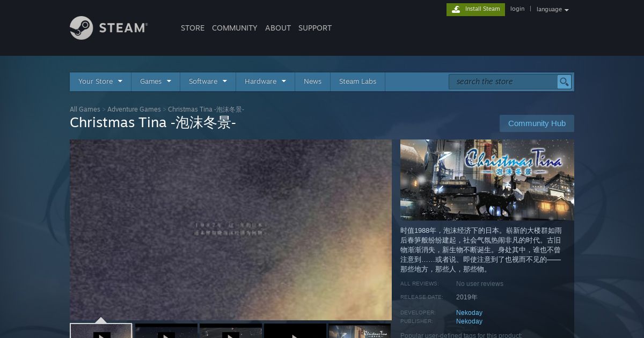Open the Community Hub button
Screen dimensions: 644x338
tap(537, 123)
